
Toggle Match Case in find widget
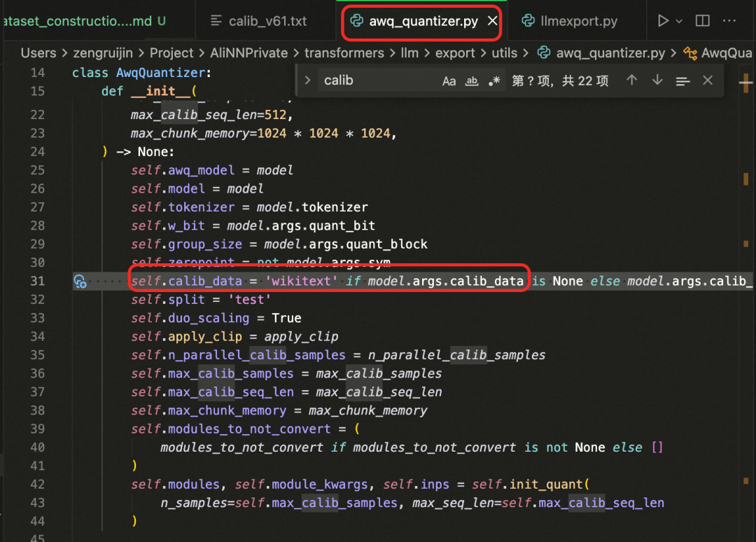[449, 81]
